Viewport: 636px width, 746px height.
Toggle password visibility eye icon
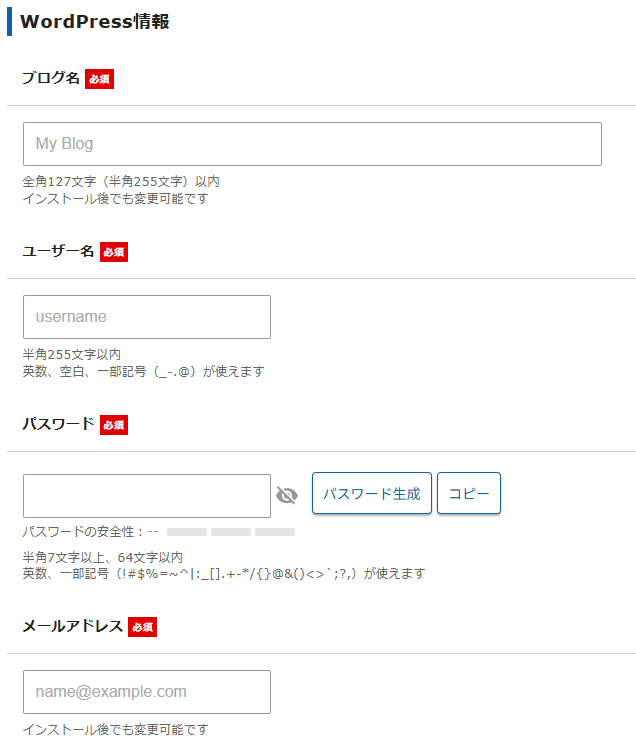click(287, 495)
